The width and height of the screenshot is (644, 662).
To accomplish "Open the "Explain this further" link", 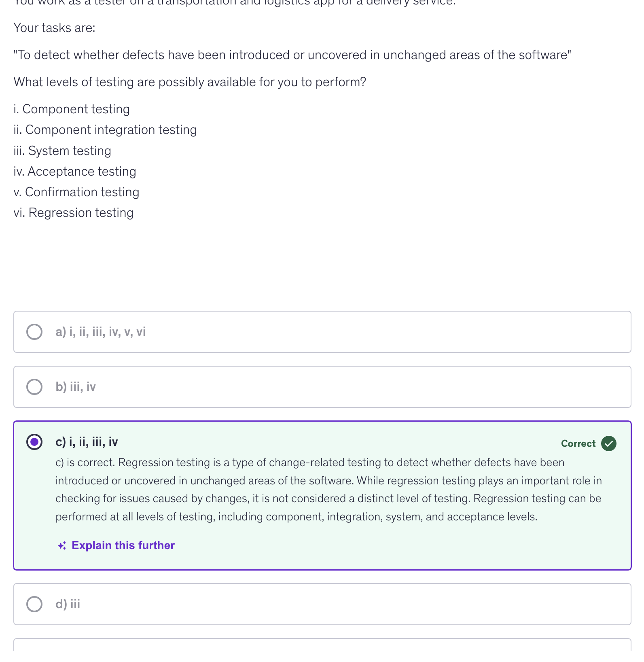I will click(x=123, y=545).
